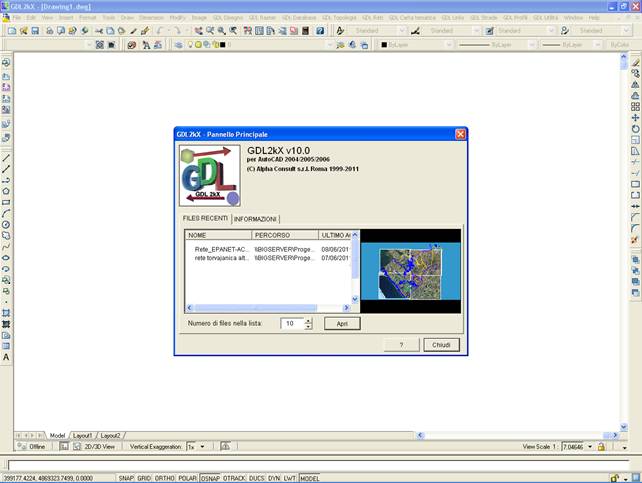Click the GDL2kX logo image in dialog
This screenshot has width=642, height=483.
(210, 176)
